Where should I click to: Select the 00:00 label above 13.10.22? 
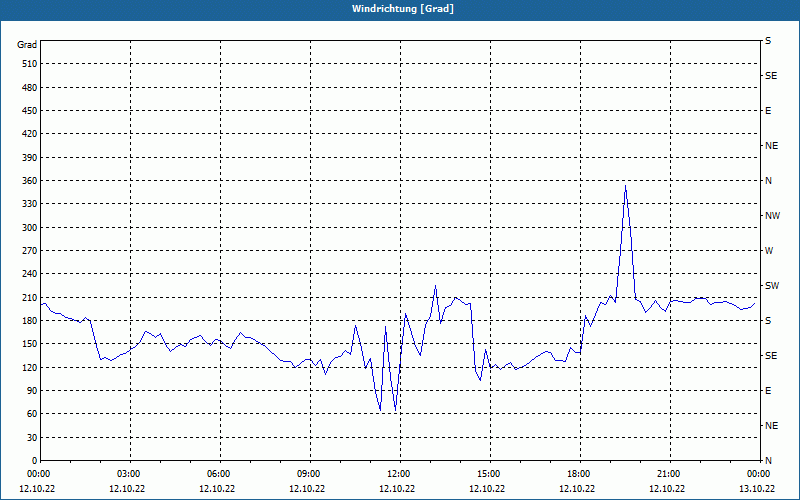coord(759,474)
